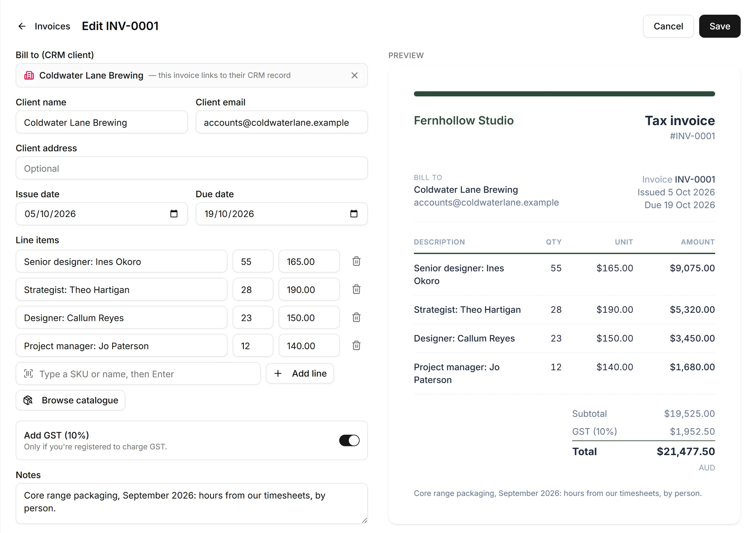Go back to Invoices list
Viewport: 756px width, 533px height.
pos(52,26)
